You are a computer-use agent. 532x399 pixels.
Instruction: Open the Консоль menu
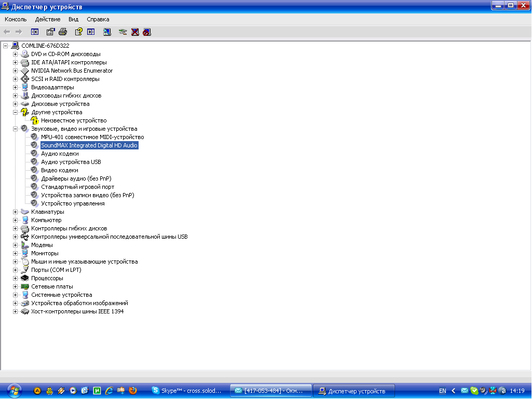tap(16, 19)
